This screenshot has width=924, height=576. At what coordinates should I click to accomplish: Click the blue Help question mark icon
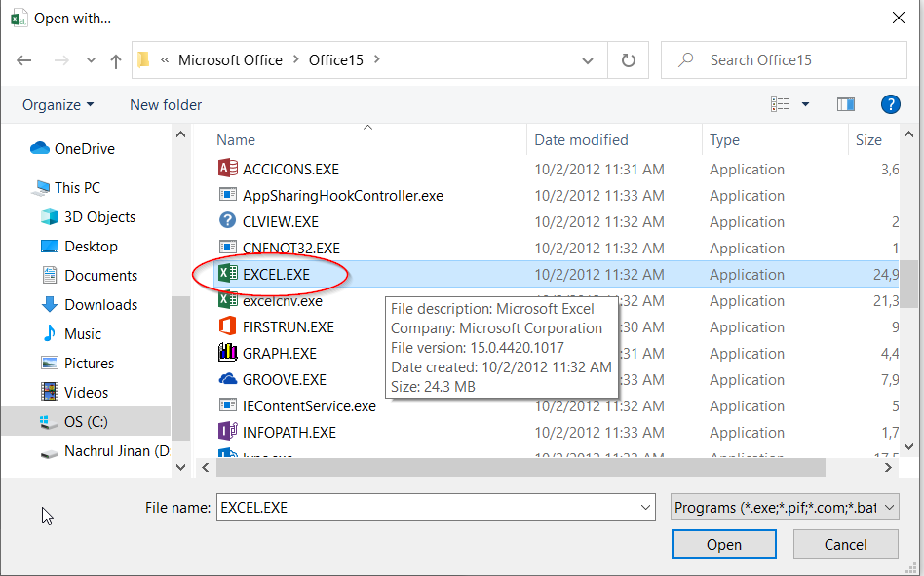pos(889,104)
